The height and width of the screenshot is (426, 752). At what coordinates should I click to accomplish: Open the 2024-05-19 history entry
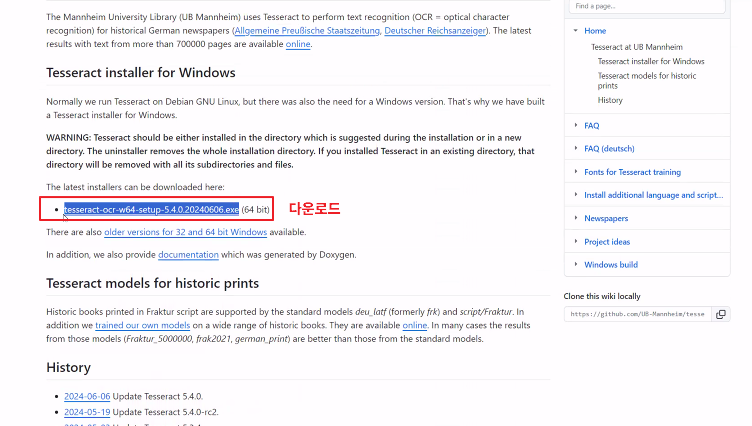click(x=87, y=412)
